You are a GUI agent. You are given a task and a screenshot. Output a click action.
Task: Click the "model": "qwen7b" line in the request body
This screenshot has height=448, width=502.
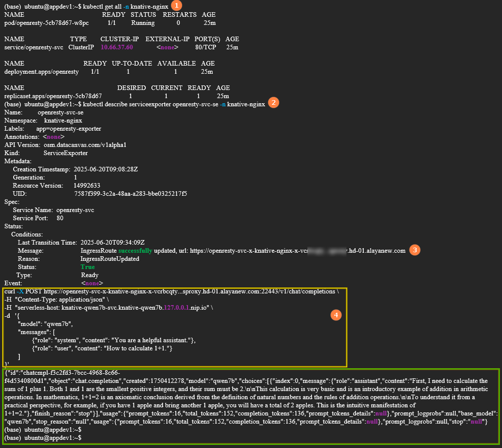pyautogui.click(x=45, y=324)
